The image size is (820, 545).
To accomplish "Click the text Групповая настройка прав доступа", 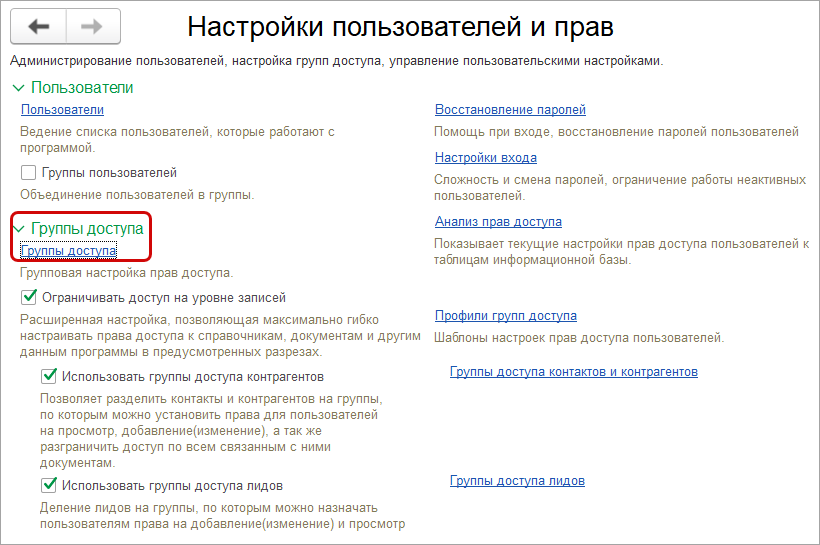I will 127,273.
